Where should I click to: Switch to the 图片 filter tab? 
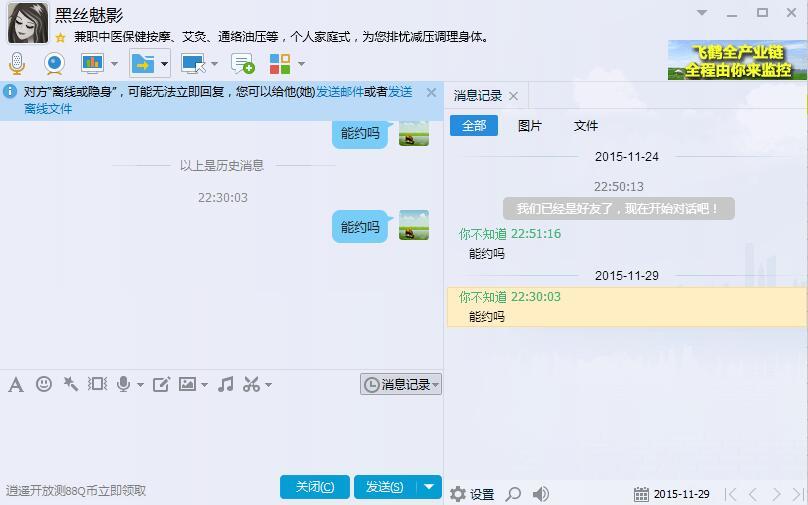[530, 126]
